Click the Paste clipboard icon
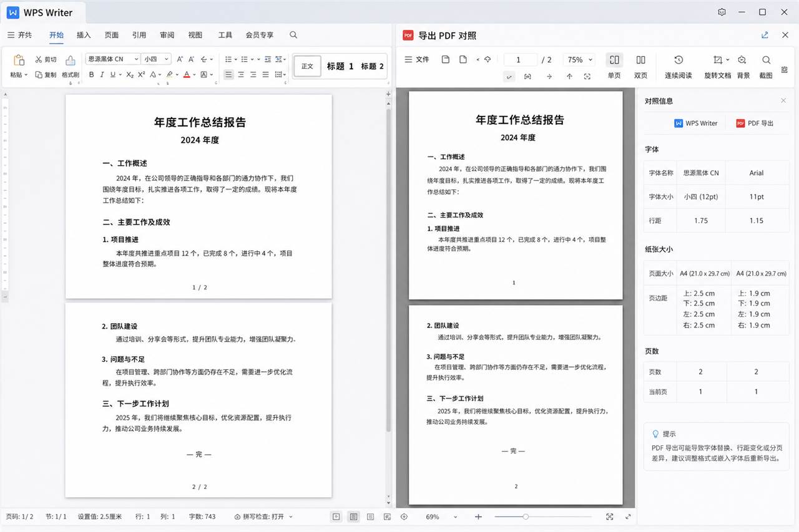This screenshot has height=532, width=799. pyautogui.click(x=19, y=60)
